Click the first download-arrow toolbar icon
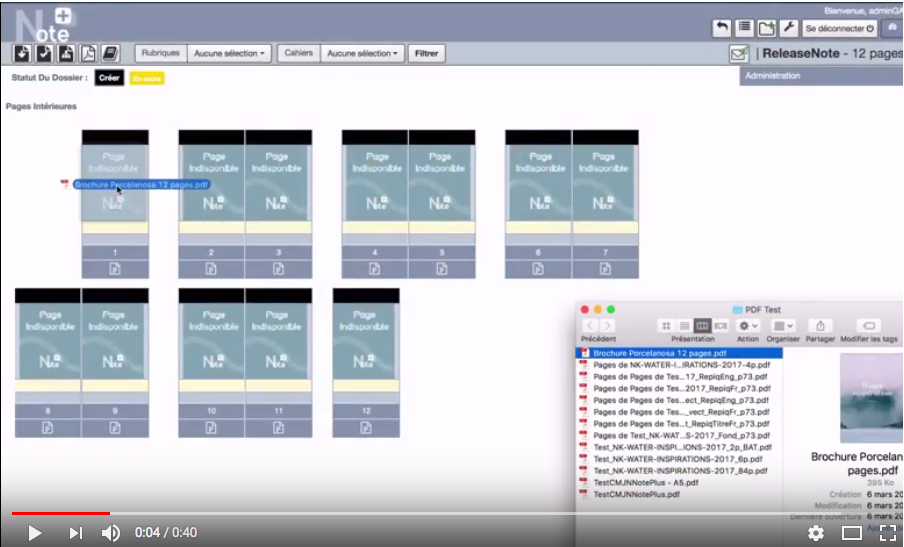904x547 pixels. point(22,53)
